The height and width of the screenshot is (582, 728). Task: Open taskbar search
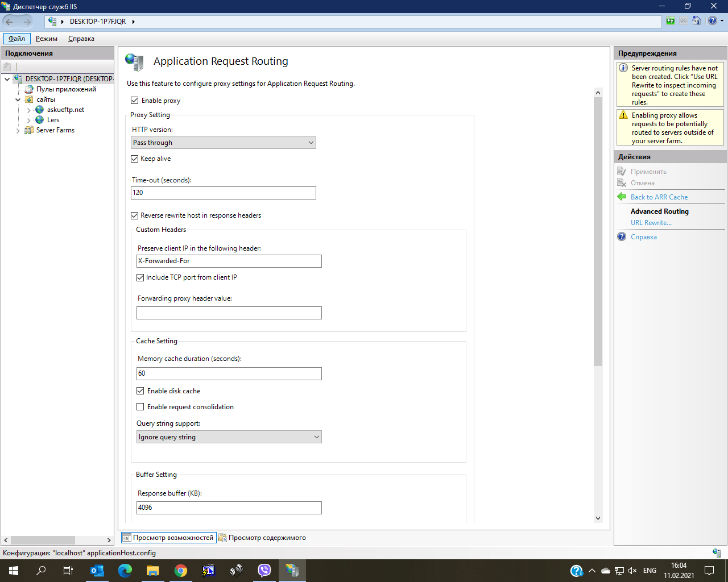[x=41, y=571]
